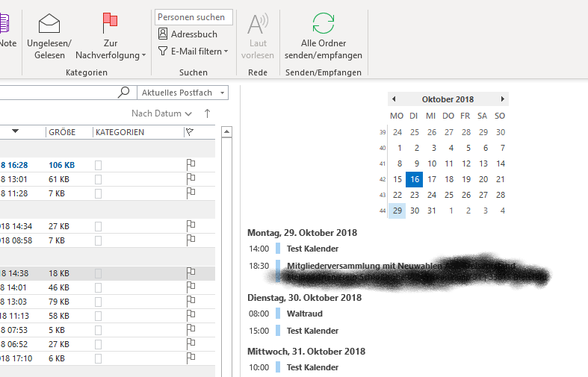The image size is (588, 377).
Task: Flag the 18 KB message
Action: (191, 273)
